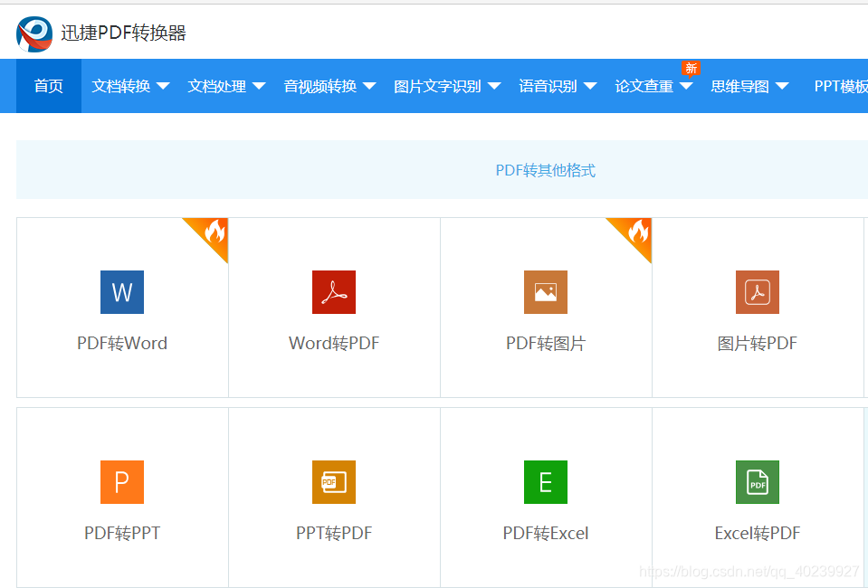Image resolution: width=868 pixels, height=588 pixels.
Task: Choose the picture icon for PDF转图片
Action: pos(546,292)
